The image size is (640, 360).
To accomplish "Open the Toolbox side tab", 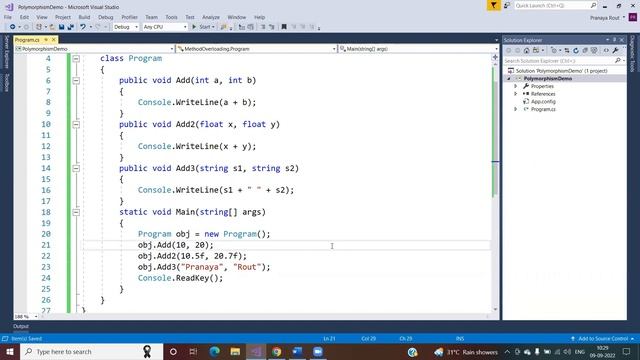I will (6, 82).
